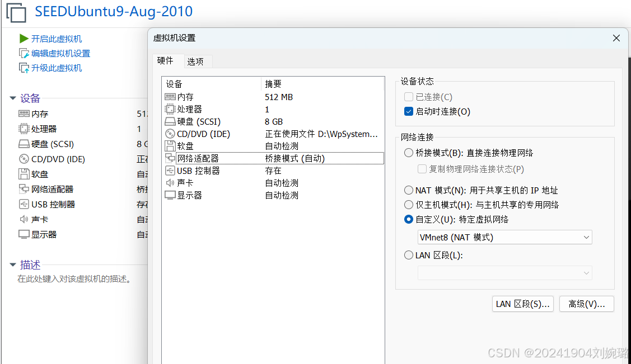Click the 显示器 monitor icon in main window
This screenshot has width=631, height=364.
tap(24, 234)
